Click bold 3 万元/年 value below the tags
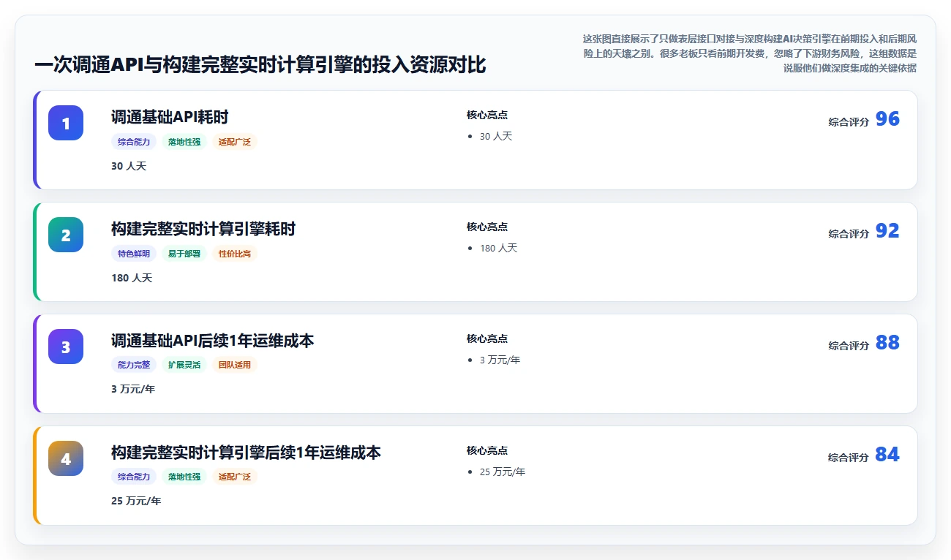Viewport: 951px width, 560px height. coord(133,389)
